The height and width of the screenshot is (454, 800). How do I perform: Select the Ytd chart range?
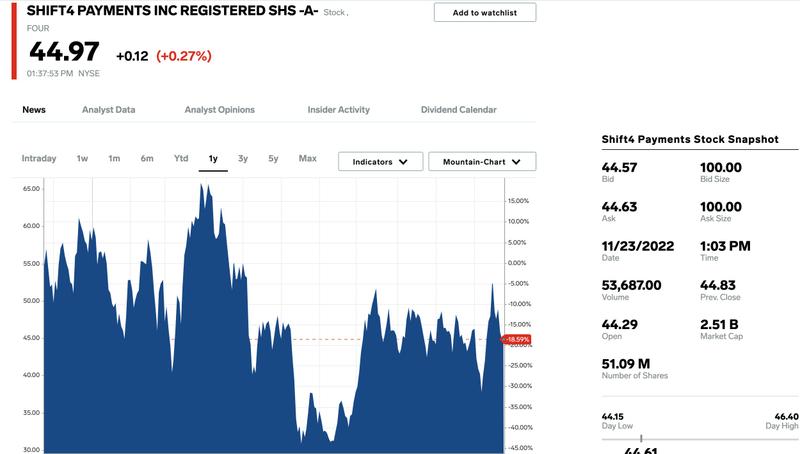[181, 158]
